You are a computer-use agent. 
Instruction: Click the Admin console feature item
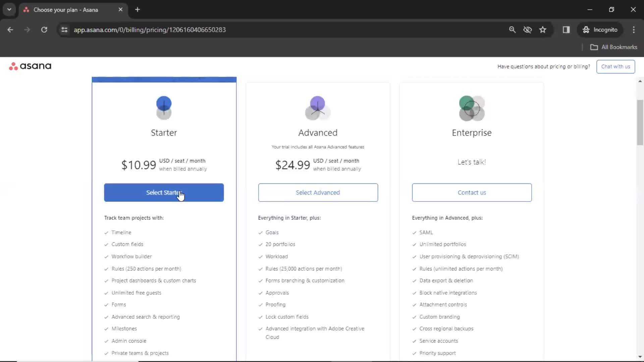[x=129, y=341]
